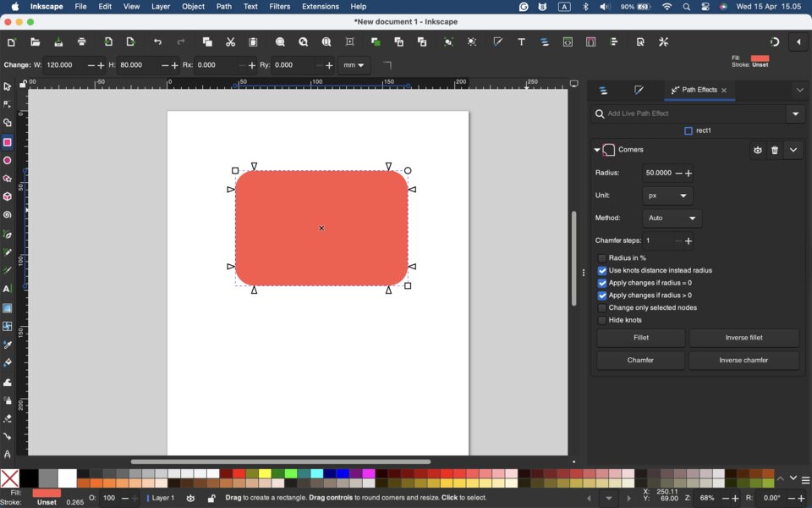Open the XML editor icon
Screen dimensions: 812x508
(x=568, y=42)
